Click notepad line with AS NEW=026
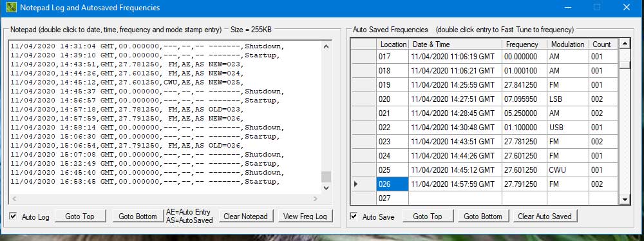This screenshot has height=241, width=644. tap(127, 119)
